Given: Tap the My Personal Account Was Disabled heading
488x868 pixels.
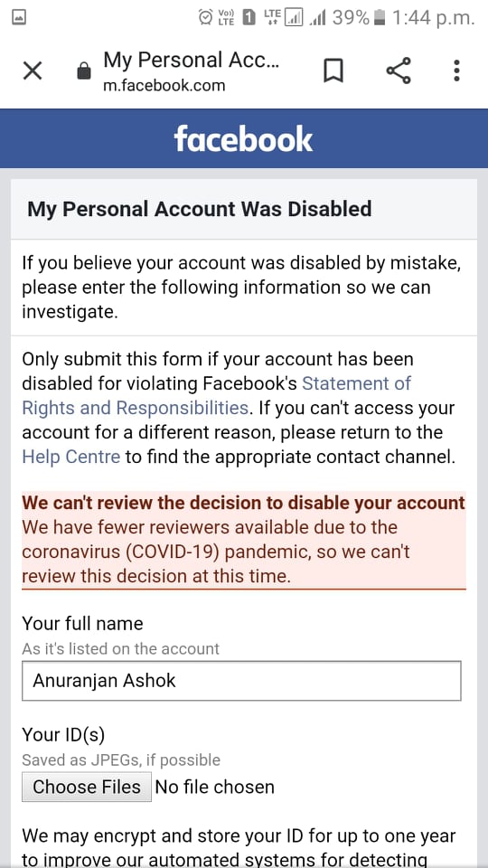Looking at the screenshot, I should [x=200, y=209].
